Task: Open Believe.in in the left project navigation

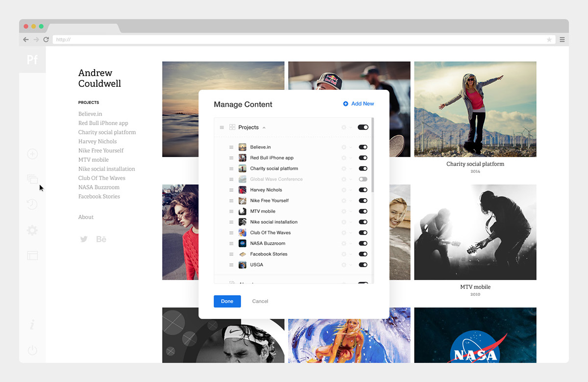Action: [x=90, y=114]
